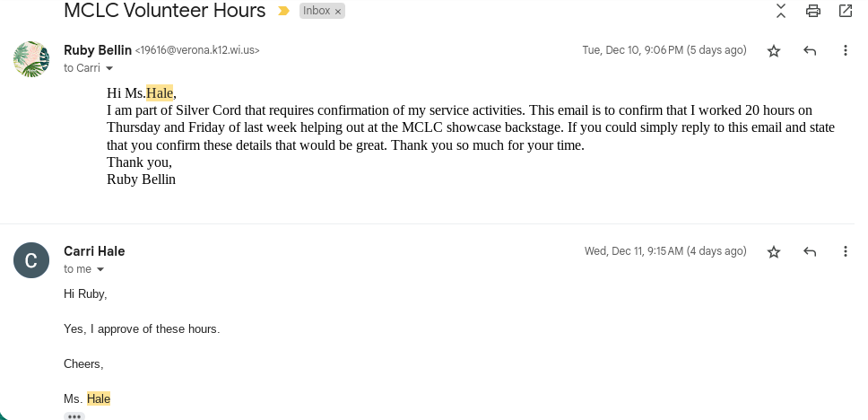Remove the Inbox label with its x
The width and height of the screenshot is (868, 420).
click(x=338, y=12)
